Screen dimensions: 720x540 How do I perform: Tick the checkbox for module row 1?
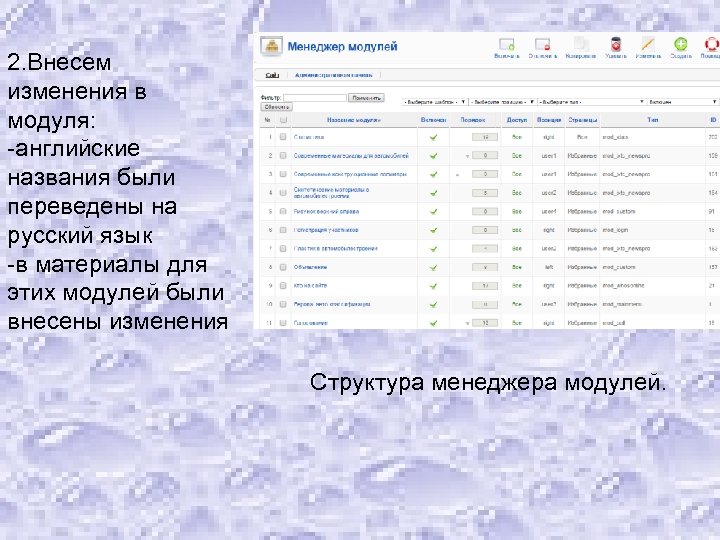283,137
